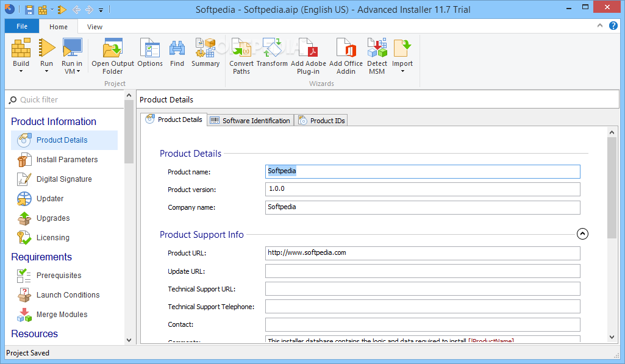The image size is (625, 364).
Task: Select Product Details in sidebar
Action: pyautogui.click(x=64, y=140)
